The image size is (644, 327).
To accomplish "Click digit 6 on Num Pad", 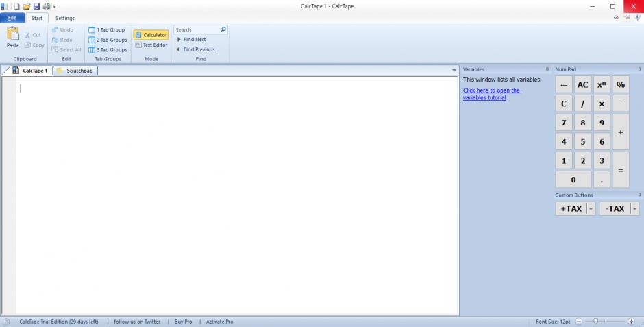I will [x=602, y=142].
